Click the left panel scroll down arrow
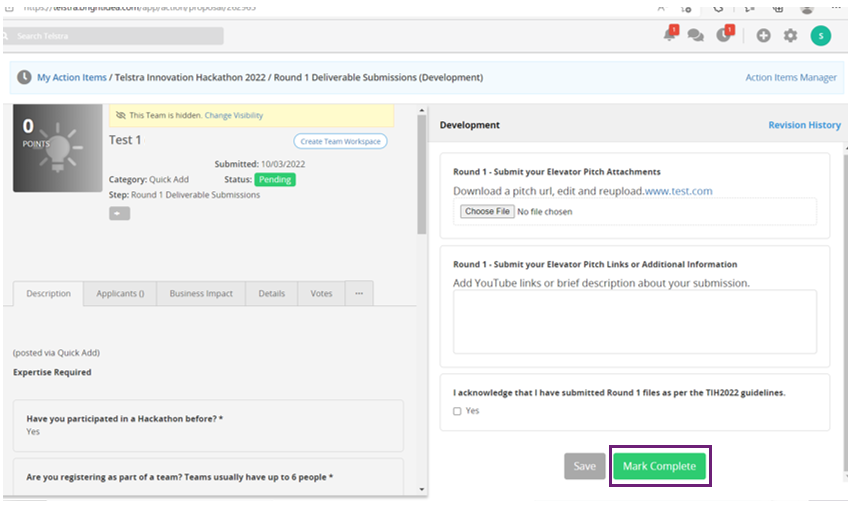 (x=422, y=489)
